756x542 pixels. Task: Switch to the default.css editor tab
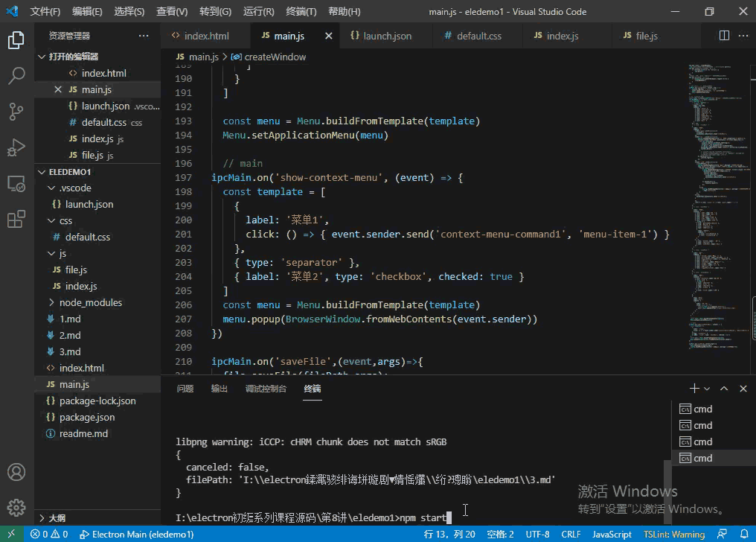477,36
